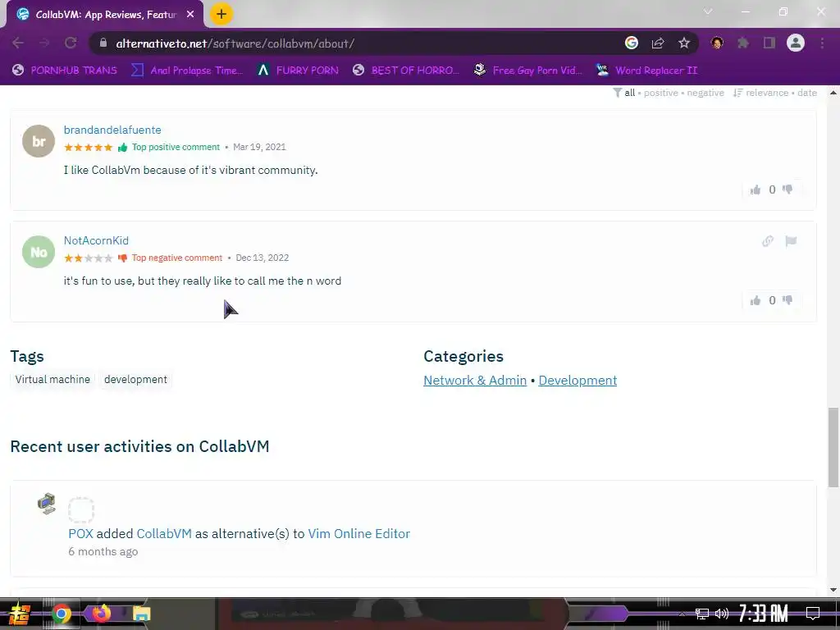Click the browser forward arrow
Screen dimensions: 840x630
(x=44, y=43)
